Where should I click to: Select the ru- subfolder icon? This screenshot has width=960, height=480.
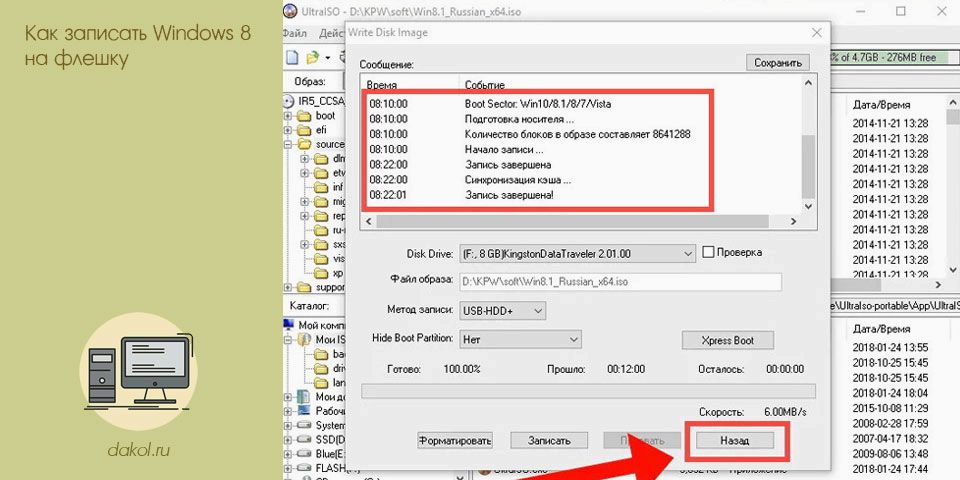(x=321, y=230)
